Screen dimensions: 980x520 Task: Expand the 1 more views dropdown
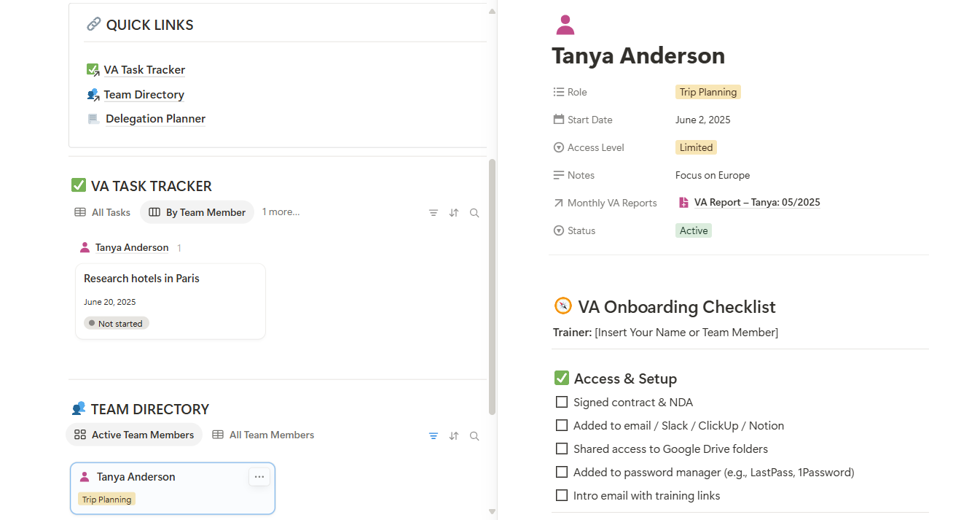click(x=281, y=212)
